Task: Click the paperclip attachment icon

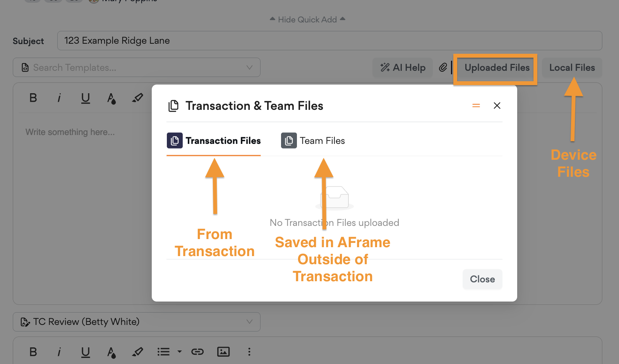Action: tap(443, 68)
